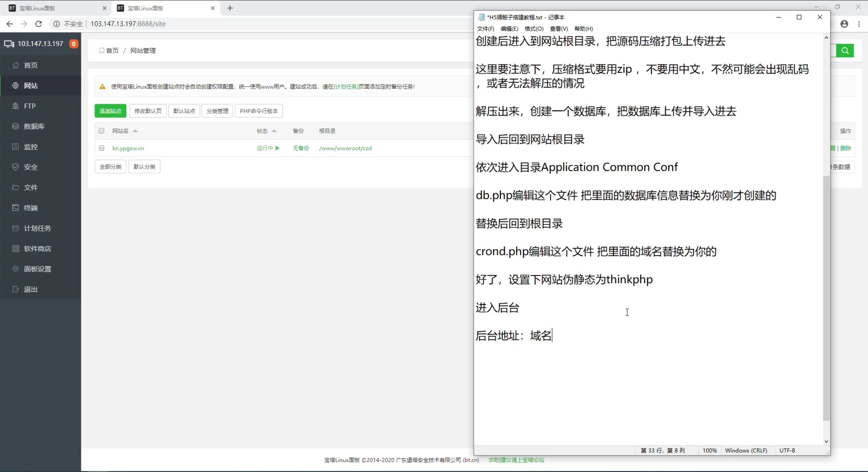Open the 计划任务 scheduled tasks page

pos(36,228)
